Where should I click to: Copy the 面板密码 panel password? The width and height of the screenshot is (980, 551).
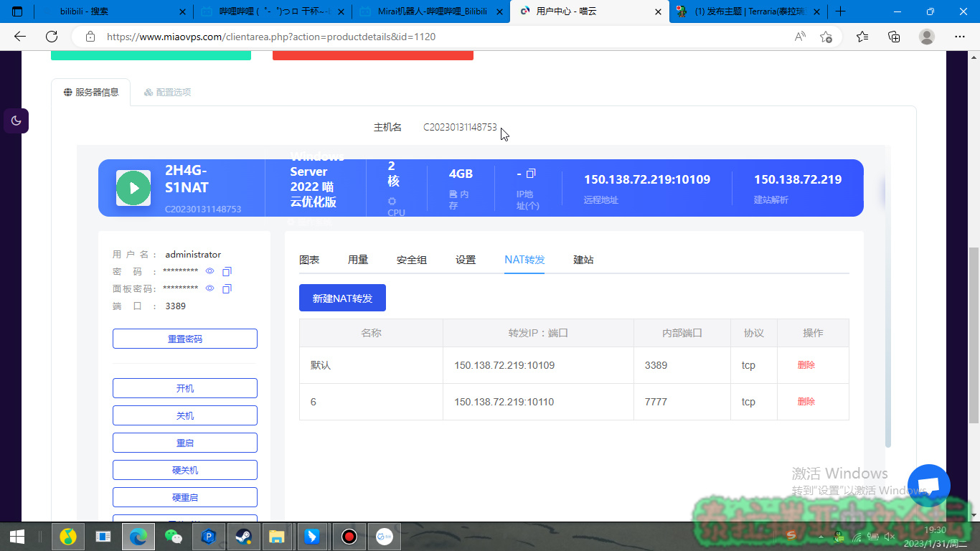point(227,289)
